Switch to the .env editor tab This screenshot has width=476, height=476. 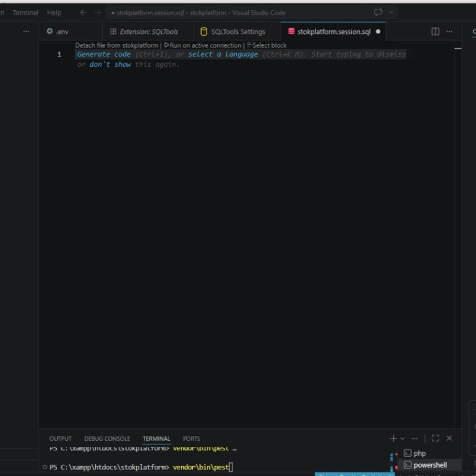point(58,32)
